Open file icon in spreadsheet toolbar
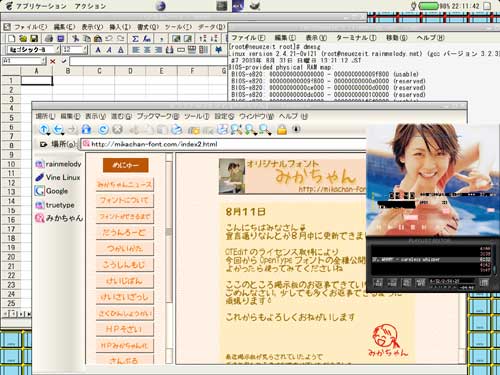The height and width of the screenshot is (375, 500). coord(23,39)
